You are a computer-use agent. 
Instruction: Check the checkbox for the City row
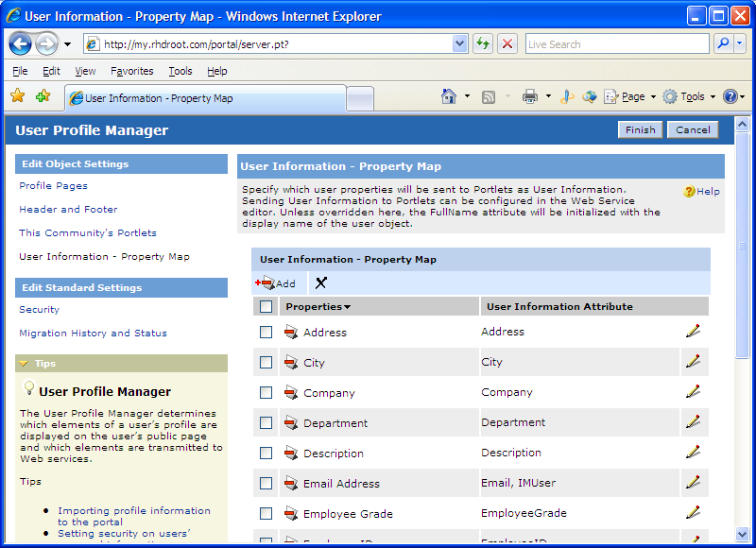coord(266,362)
